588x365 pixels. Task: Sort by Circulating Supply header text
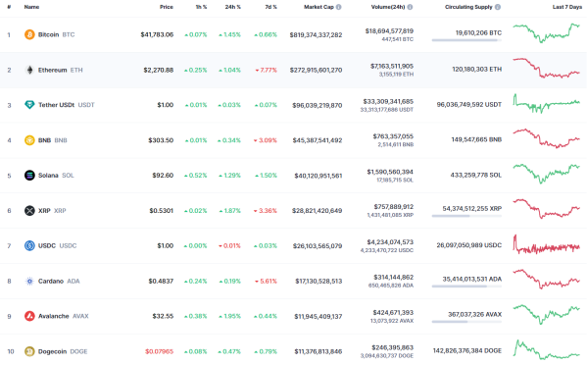468,7
